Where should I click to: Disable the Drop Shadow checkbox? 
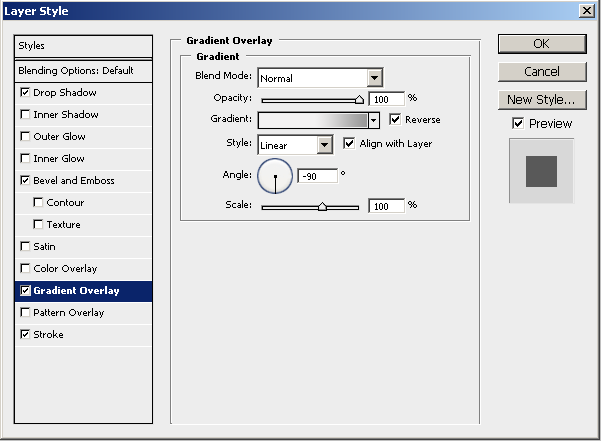[x=25, y=93]
